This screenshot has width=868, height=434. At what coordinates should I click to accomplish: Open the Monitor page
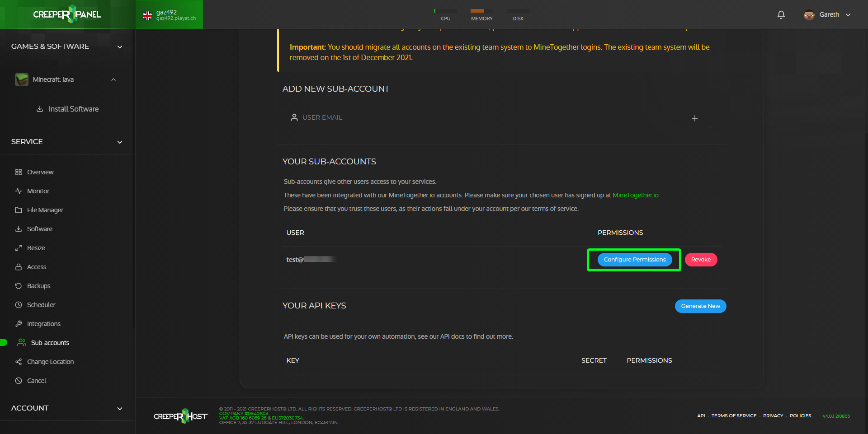(38, 191)
